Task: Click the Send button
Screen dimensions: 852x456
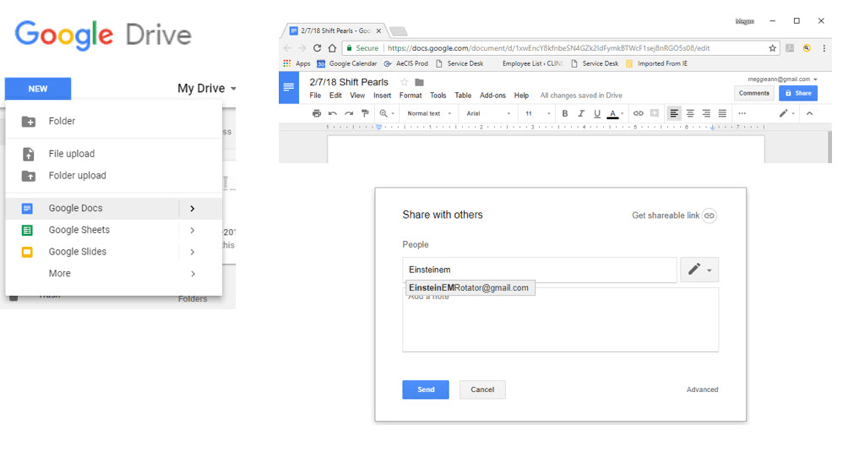Action: [x=425, y=389]
